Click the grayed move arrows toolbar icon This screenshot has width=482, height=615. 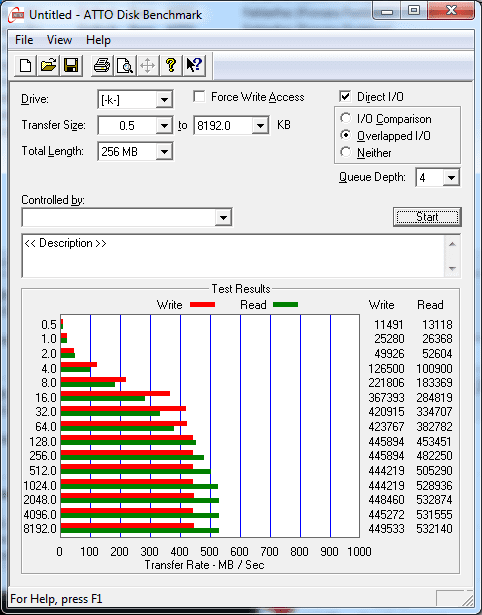(147, 66)
